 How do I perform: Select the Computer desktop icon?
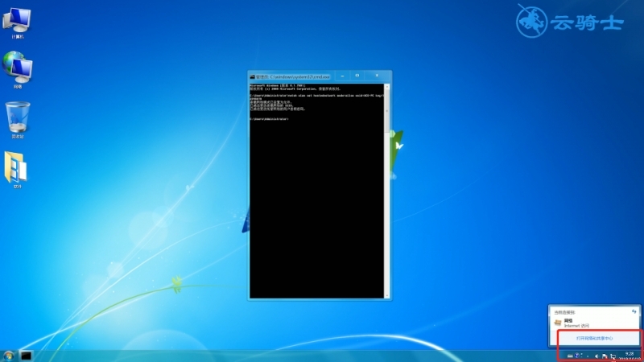coord(17,23)
